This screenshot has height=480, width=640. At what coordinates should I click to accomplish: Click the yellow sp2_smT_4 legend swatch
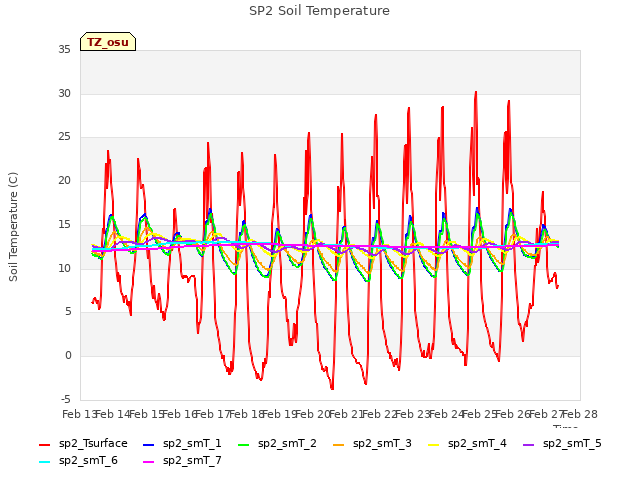433,444
